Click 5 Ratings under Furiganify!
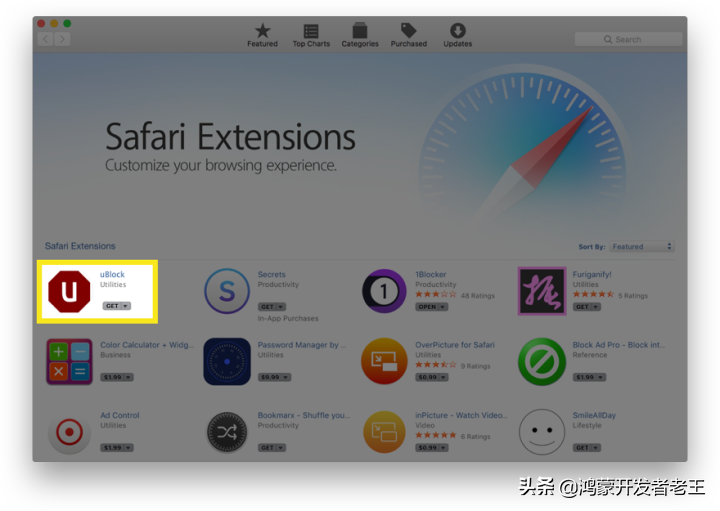The height and width of the screenshot is (511, 720). coord(633,296)
